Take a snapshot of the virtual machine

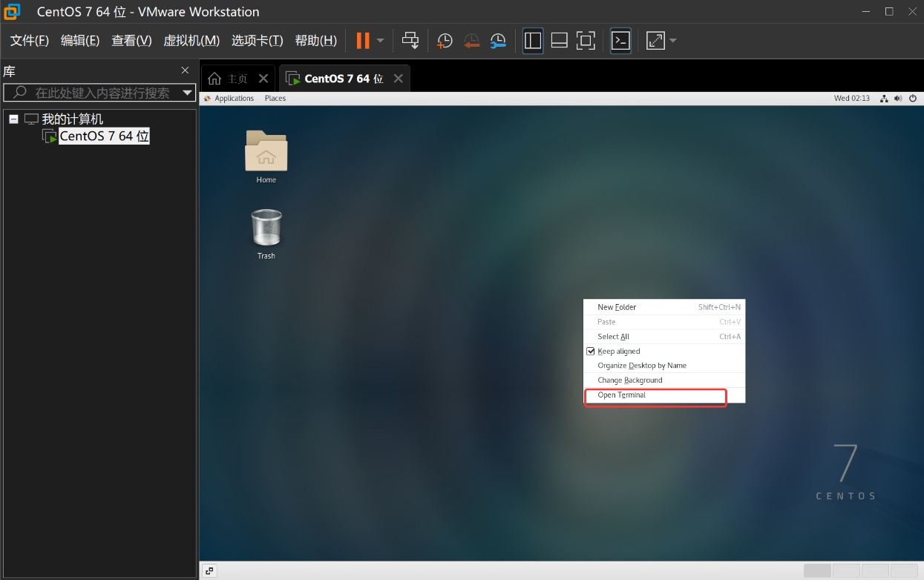[x=444, y=41]
